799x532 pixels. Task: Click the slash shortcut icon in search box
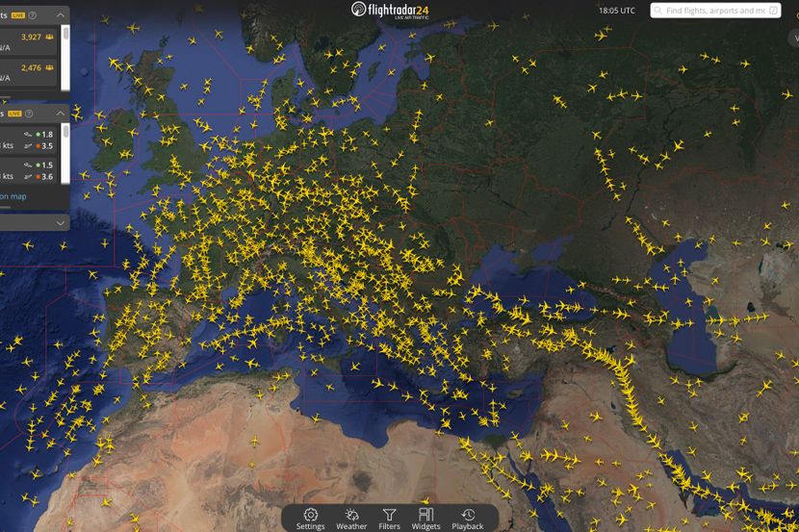[773, 11]
